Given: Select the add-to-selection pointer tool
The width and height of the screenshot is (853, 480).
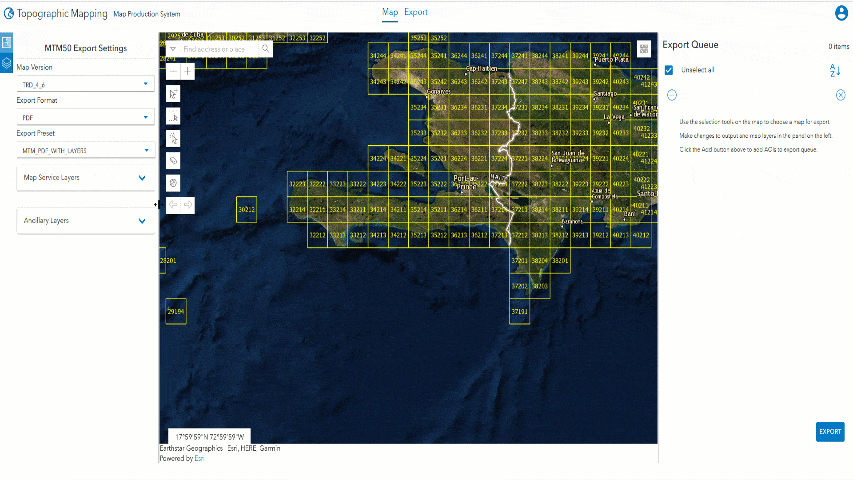Looking at the screenshot, I should (174, 94).
